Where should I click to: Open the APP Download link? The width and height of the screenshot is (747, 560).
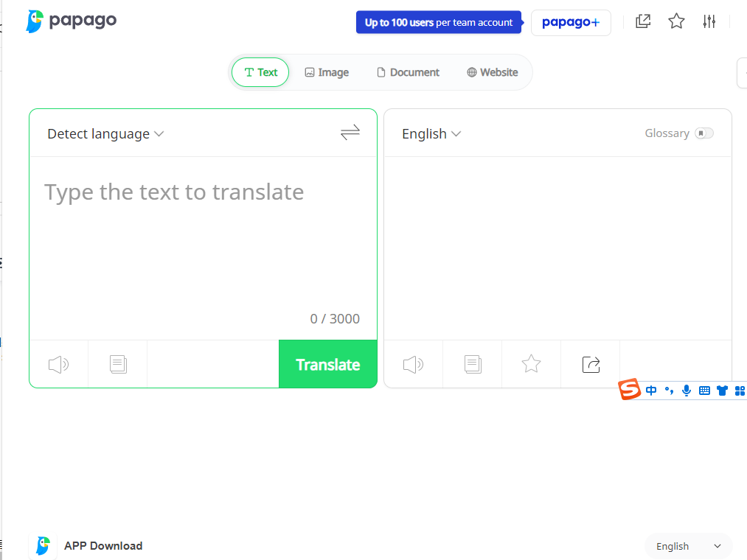pyautogui.click(x=103, y=546)
